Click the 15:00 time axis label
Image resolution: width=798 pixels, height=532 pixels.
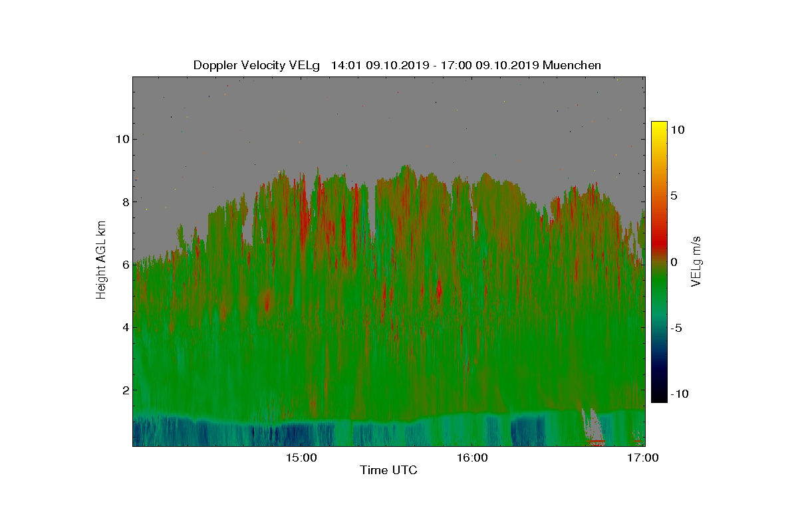coord(301,458)
